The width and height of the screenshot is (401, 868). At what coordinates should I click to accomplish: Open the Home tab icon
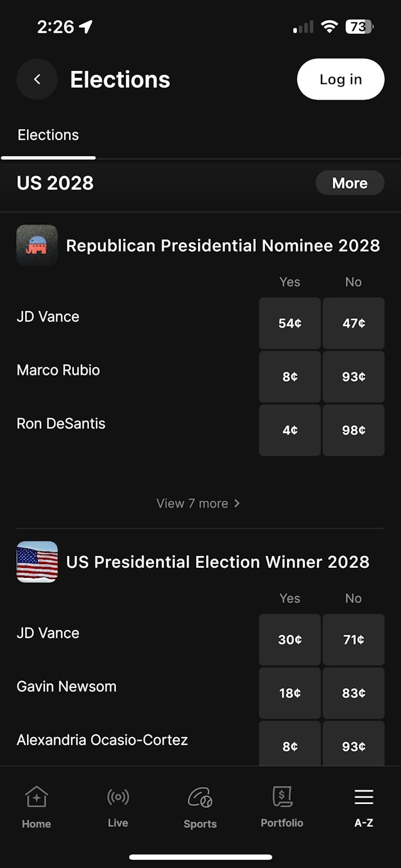36,798
